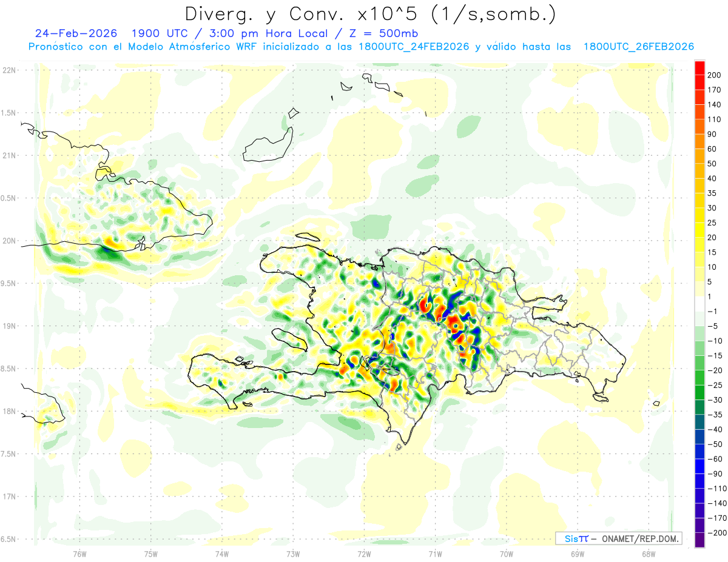Click the dark purple color bar segment below -200

[x=699, y=540]
